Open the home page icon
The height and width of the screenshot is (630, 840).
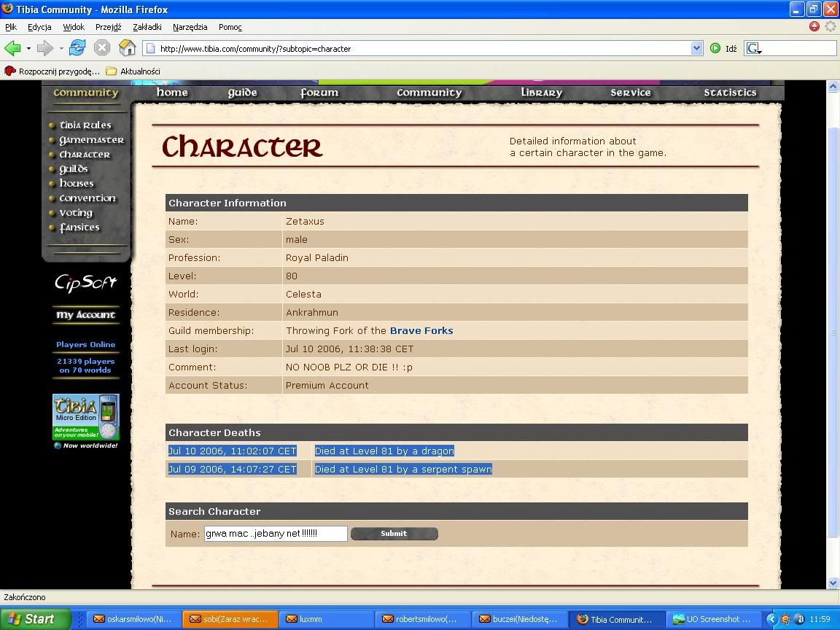tap(127, 48)
